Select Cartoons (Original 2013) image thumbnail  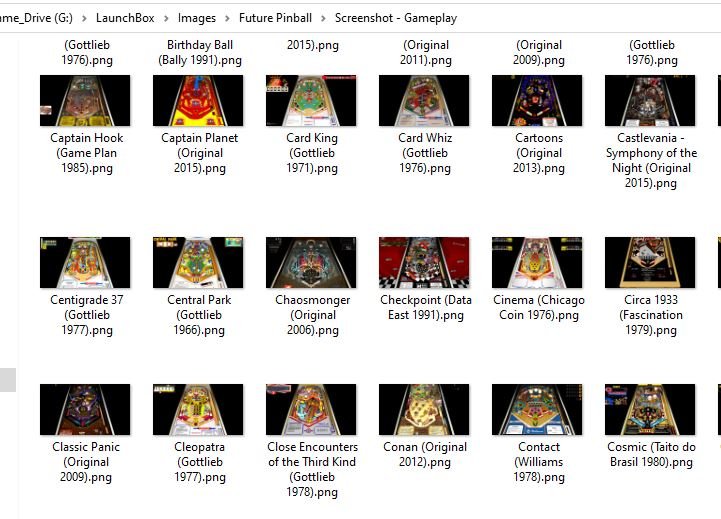[x=537, y=101]
